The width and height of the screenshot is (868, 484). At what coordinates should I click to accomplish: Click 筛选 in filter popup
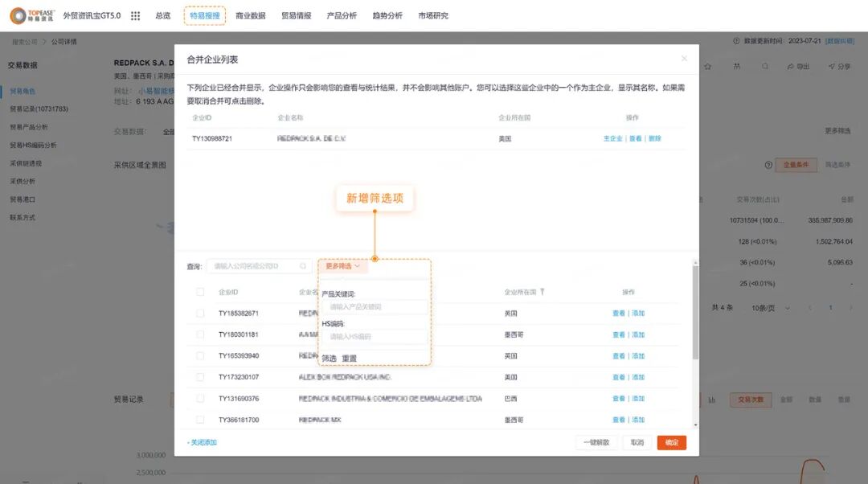pos(330,359)
